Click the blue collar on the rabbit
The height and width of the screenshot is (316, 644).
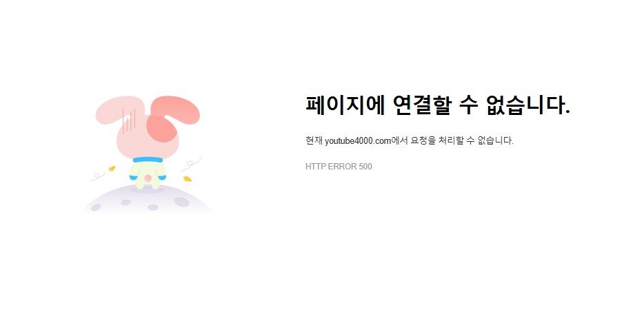tap(148, 160)
